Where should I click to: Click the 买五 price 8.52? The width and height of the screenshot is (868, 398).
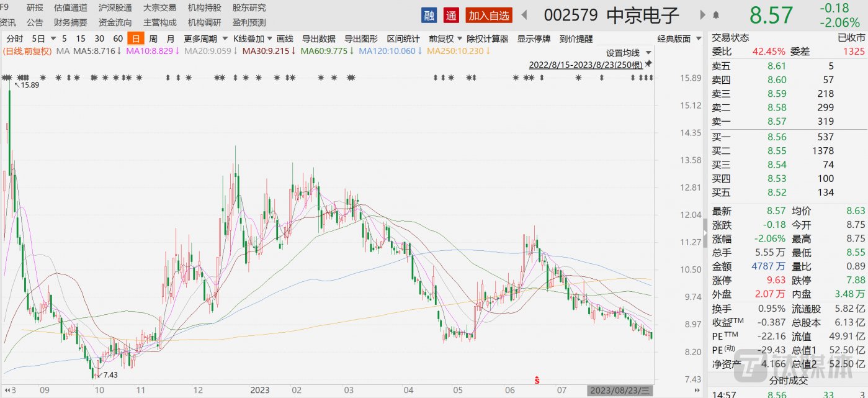[x=777, y=192]
